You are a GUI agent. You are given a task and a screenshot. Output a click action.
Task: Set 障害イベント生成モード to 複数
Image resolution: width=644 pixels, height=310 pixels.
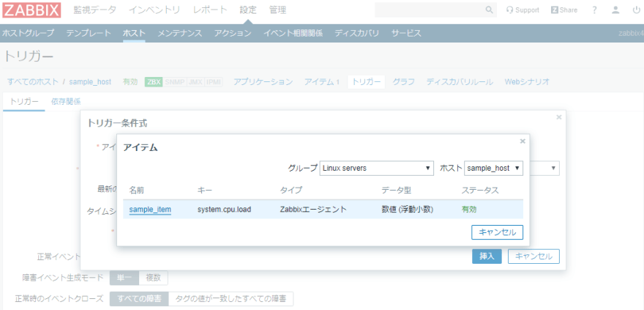coord(154,278)
